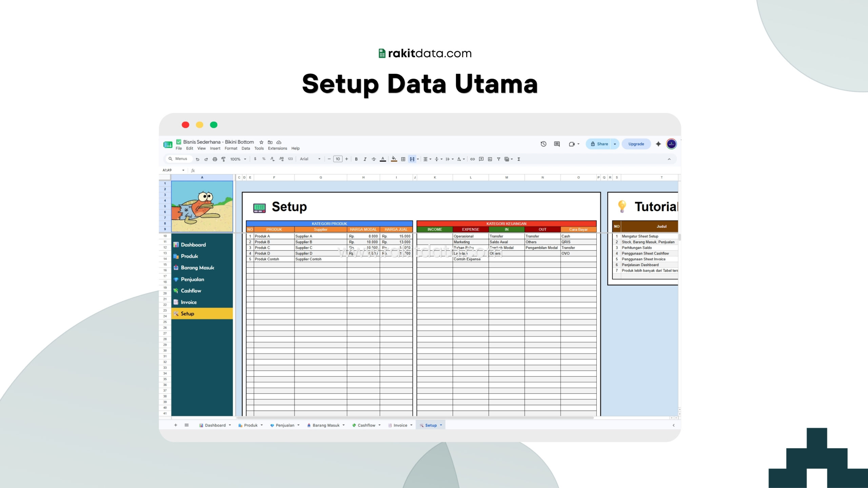Click the Google Sheets home logo

click(x=168, y=145)
